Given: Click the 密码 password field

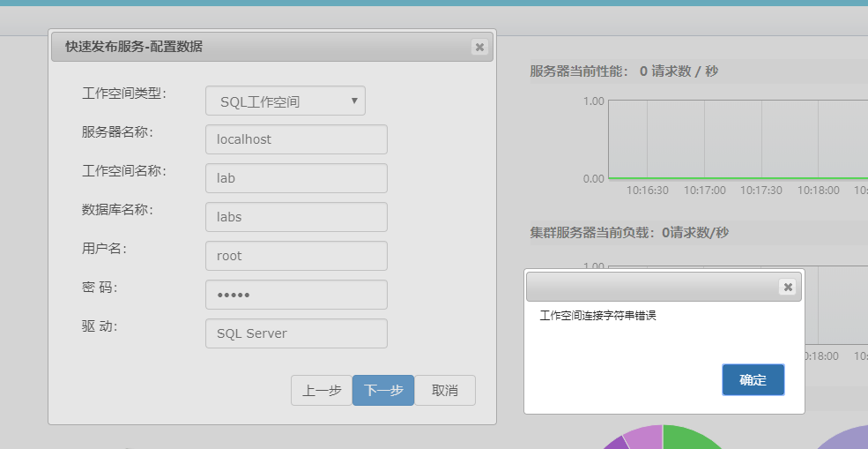Looking at the screenshot, I should pyautogui.click(x=296, y=295).
